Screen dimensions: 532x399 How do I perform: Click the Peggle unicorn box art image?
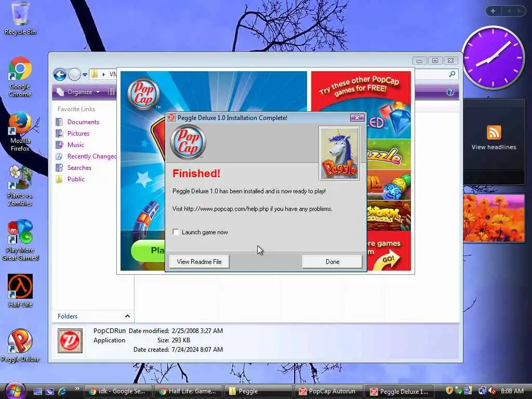point(339,153)
